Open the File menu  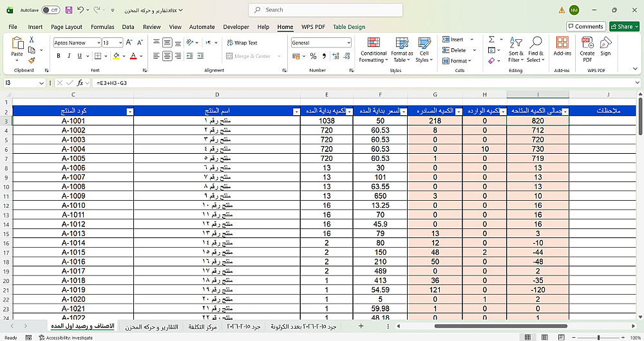13,26
